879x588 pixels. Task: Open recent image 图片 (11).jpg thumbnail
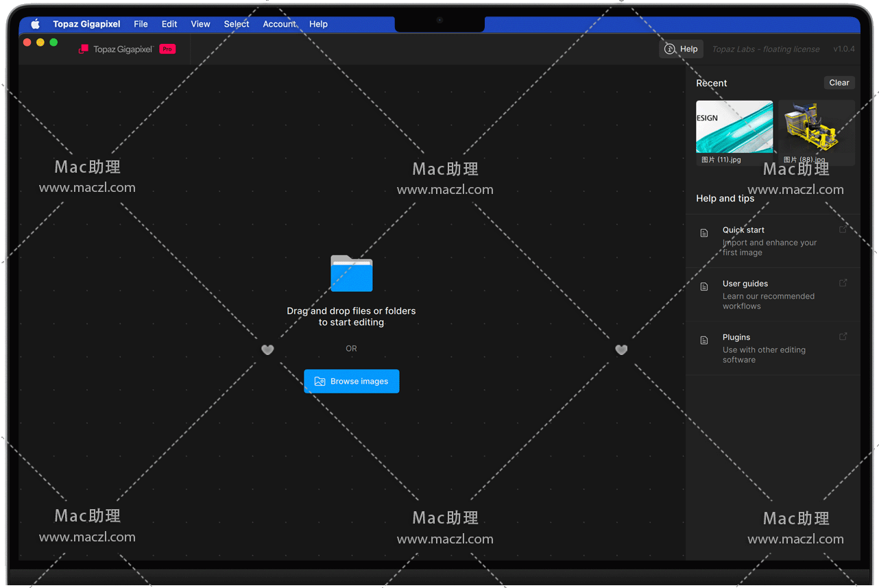(734, 133)
